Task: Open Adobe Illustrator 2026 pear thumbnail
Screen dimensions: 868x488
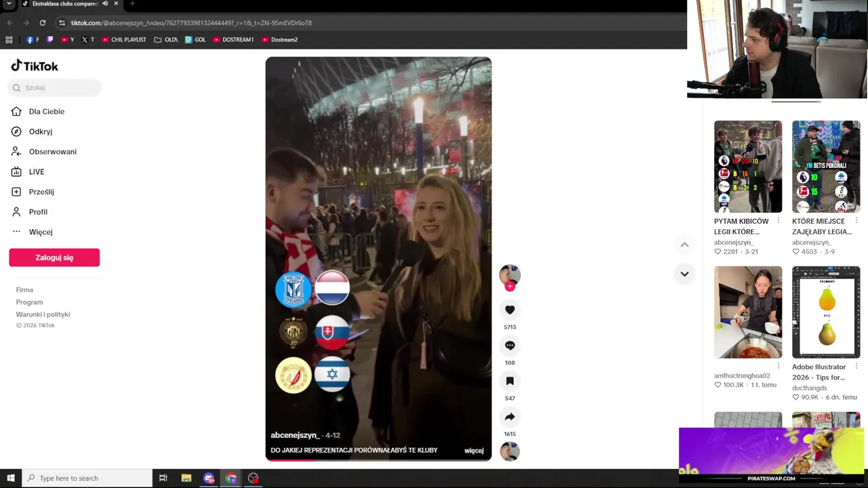Action: (x=826, y=312)
